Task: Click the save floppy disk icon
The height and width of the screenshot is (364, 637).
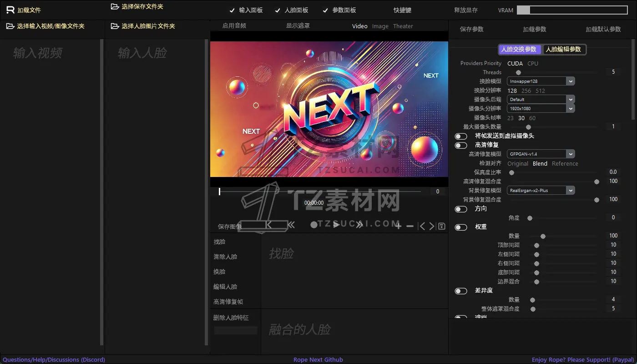Action: (441, 226)
